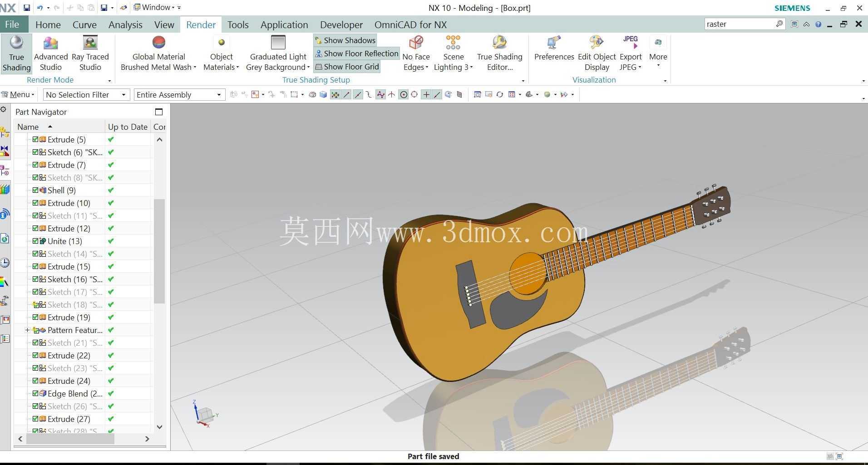Sort by the Name column header

click(59, 127)
